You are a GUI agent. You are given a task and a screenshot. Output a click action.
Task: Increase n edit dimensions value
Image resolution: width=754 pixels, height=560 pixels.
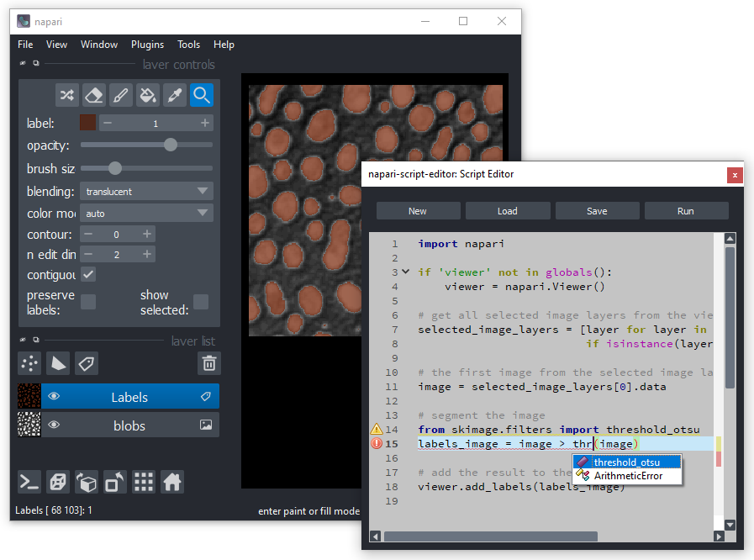(x=147, y=254)
